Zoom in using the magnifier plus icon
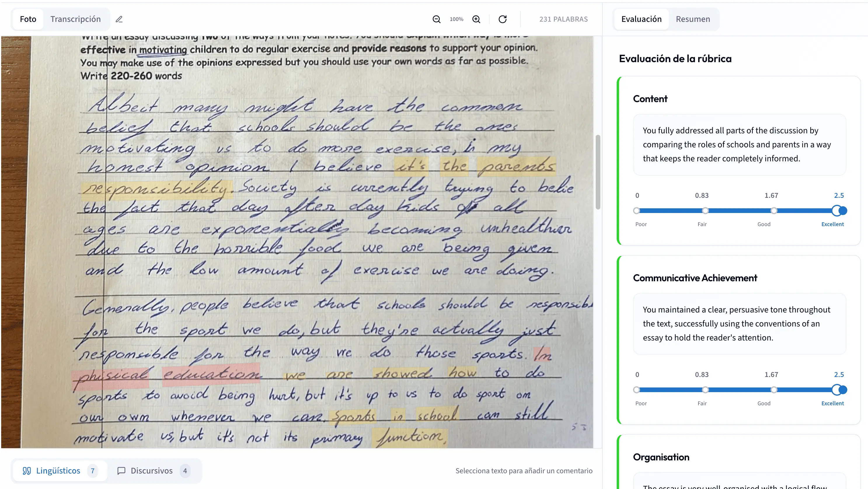The height and width of the screenshot is (489, 868). pyautogui.click(x=476, y=19)
